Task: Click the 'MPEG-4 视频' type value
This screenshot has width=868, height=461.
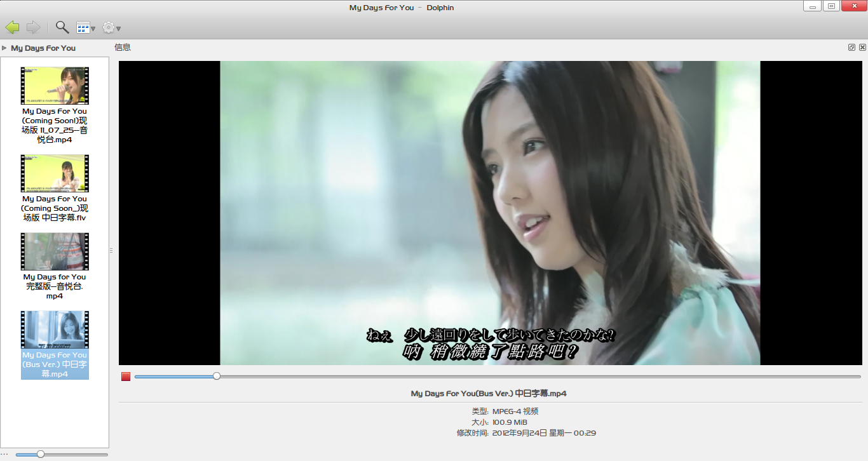Action: (x=515, y=411)
